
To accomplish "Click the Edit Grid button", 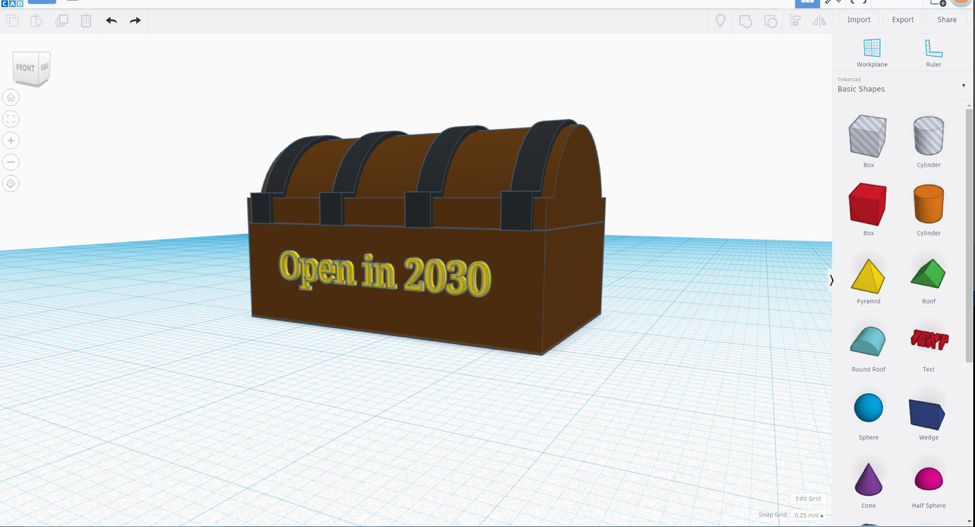I will (808, 498).
